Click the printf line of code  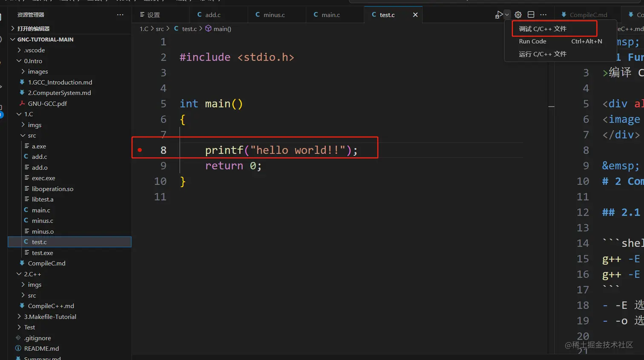(x=281, y=150)
